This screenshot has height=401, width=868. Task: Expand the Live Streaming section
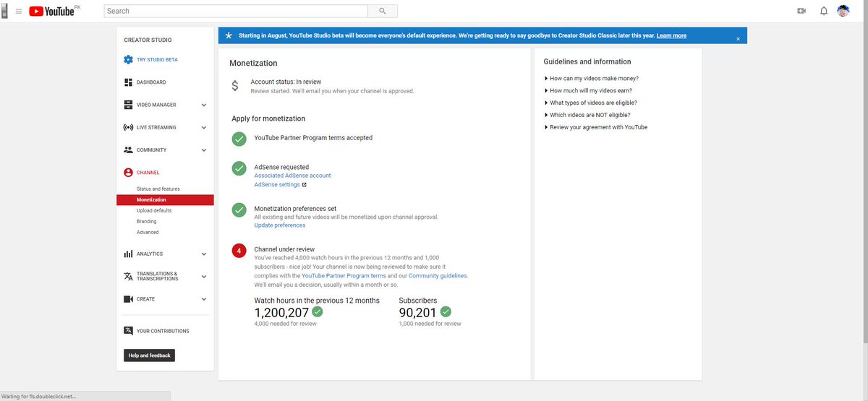click(x=204, y=128)
